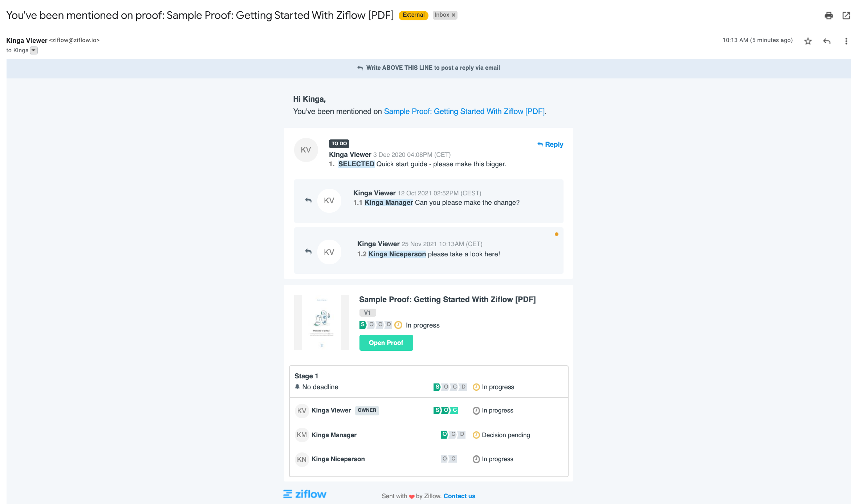Click the reply arrow icon in the email header
Image resolution: width=854 pixels, height=504 pixels.
point(827,41)
